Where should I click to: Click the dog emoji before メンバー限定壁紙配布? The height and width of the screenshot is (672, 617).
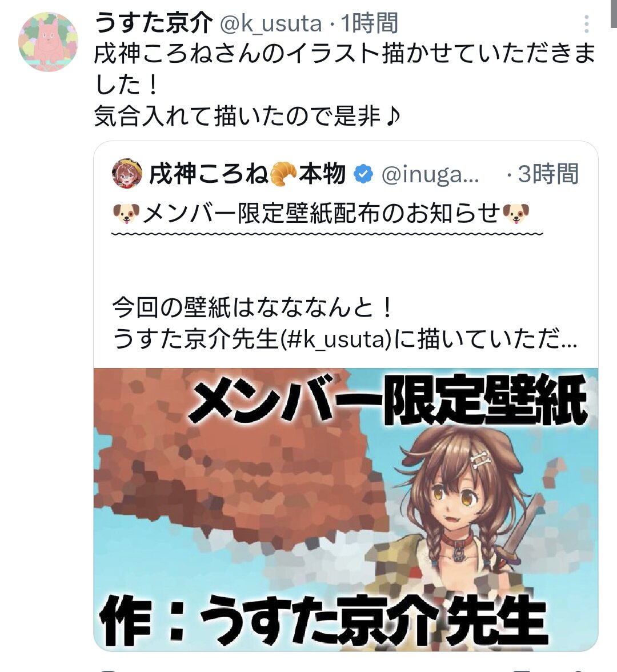(x=126, y=213)
